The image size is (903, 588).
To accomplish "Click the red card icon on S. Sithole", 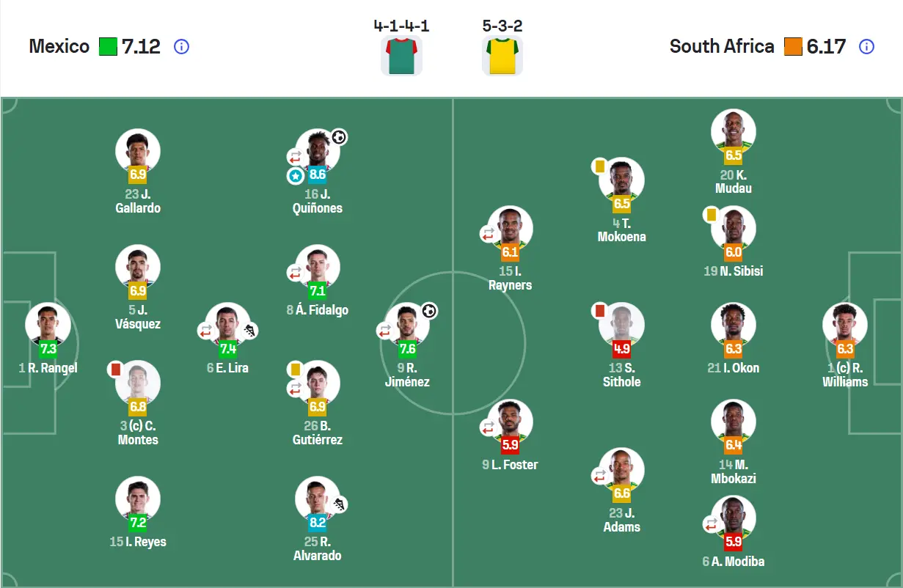I will pos(599,311).
